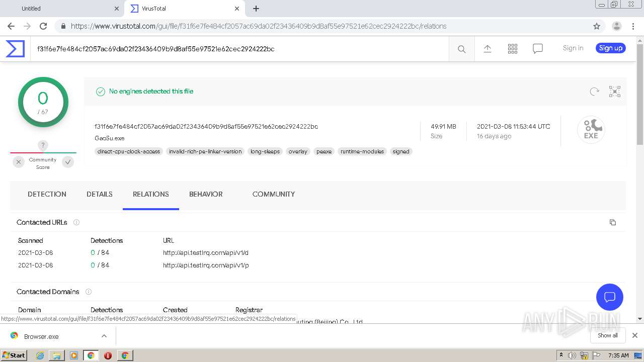Viewport: 644px width, 362px height.
Task: Open the blue chat bubble button
Action: (610, 297)
